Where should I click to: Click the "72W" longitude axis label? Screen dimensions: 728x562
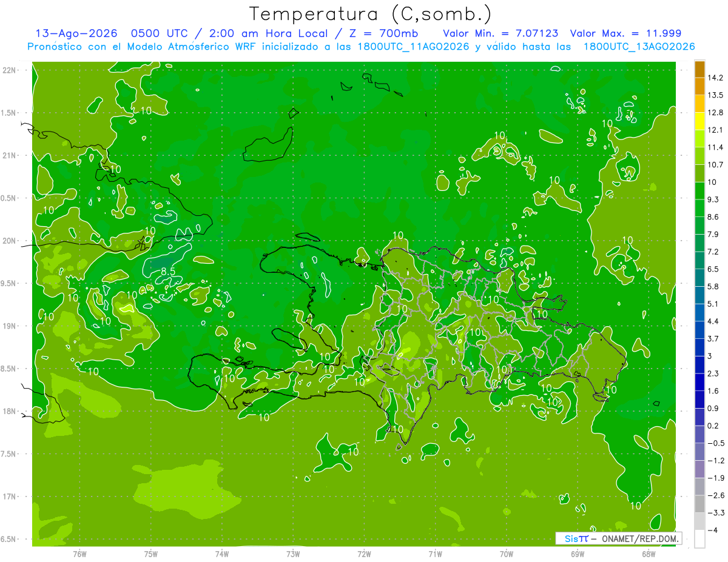click(x=364, y=554)
